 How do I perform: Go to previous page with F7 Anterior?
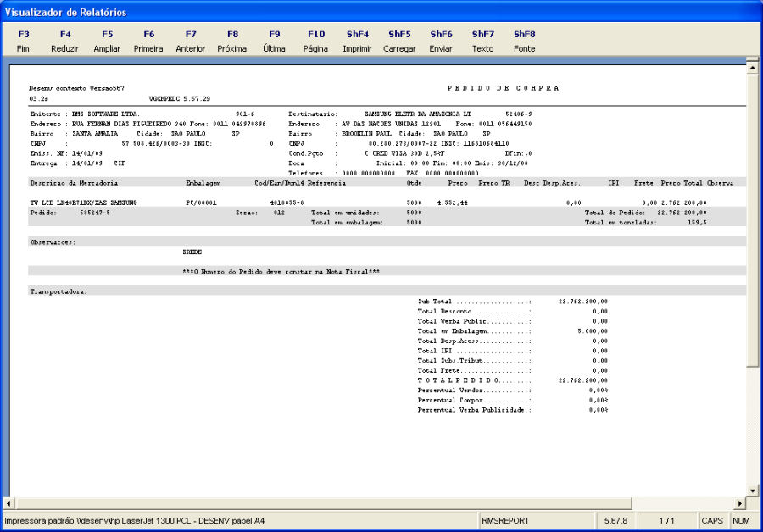(190, 42)
